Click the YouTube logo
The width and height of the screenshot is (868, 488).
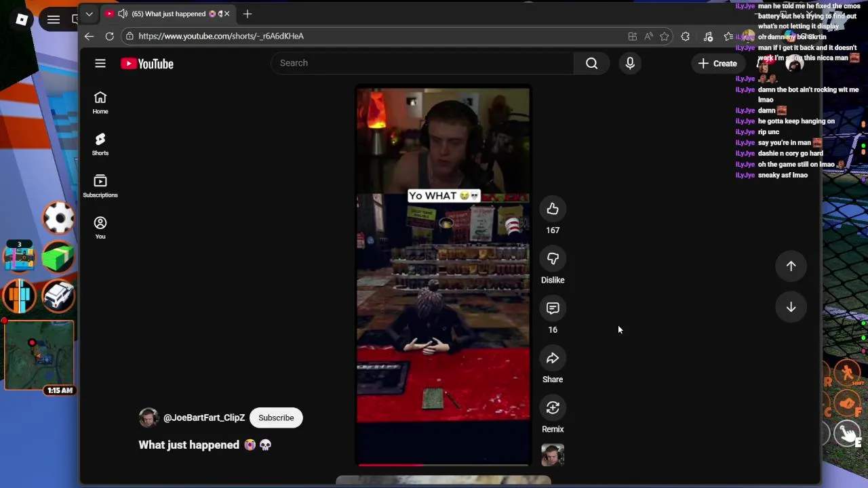[x=147, y=64]
